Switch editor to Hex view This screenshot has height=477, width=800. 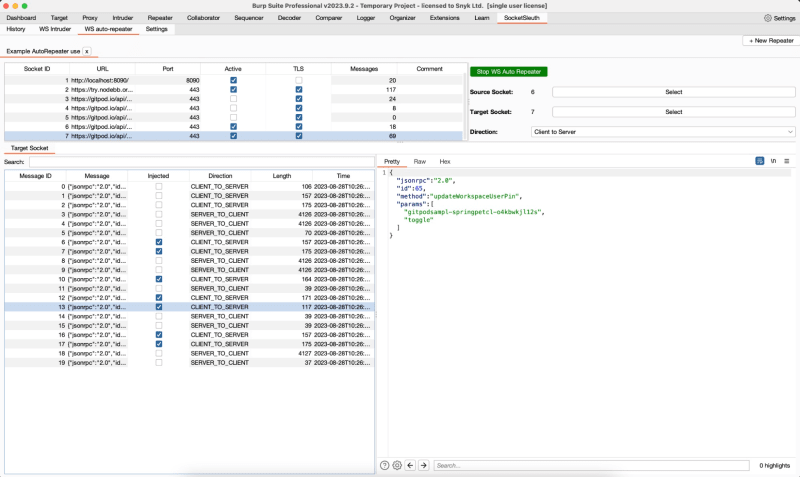(x=445, y=161)
